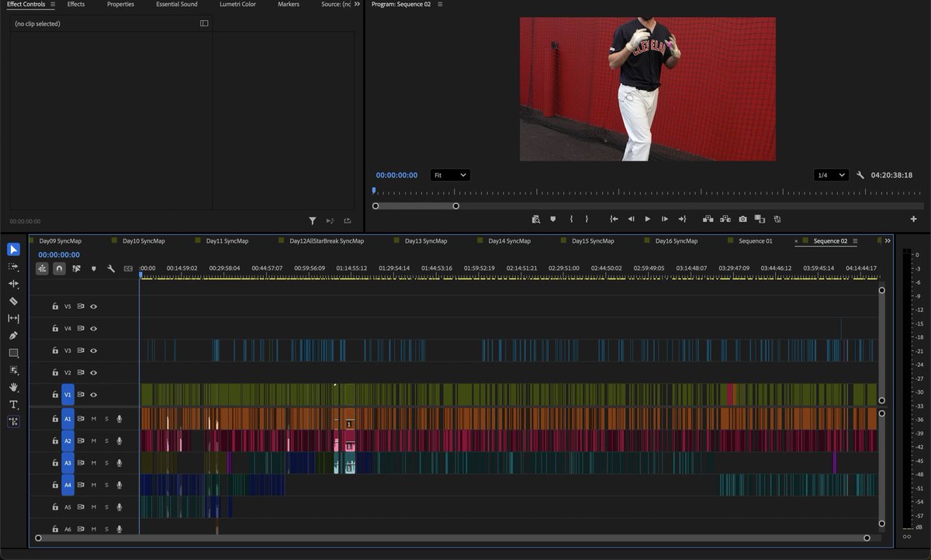This screenshot has width=931, height=560.
Task: Toggle insert sequences as nests button
Action: click(42, 268)
